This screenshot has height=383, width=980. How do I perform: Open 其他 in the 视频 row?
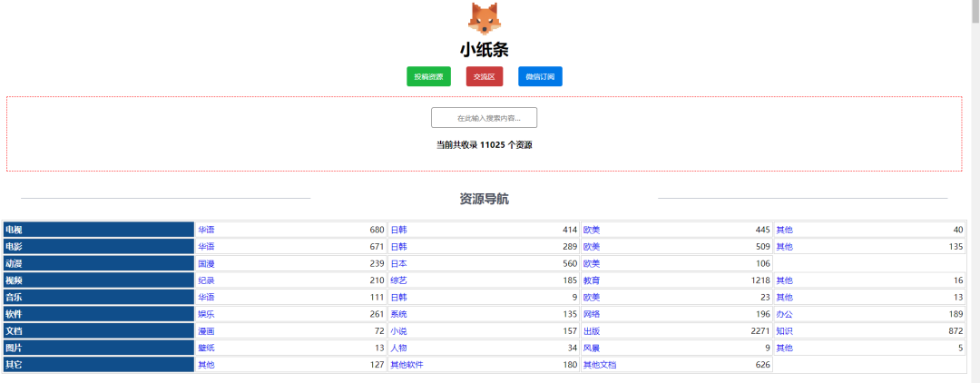pyautogui.click(x=784, y=280)
